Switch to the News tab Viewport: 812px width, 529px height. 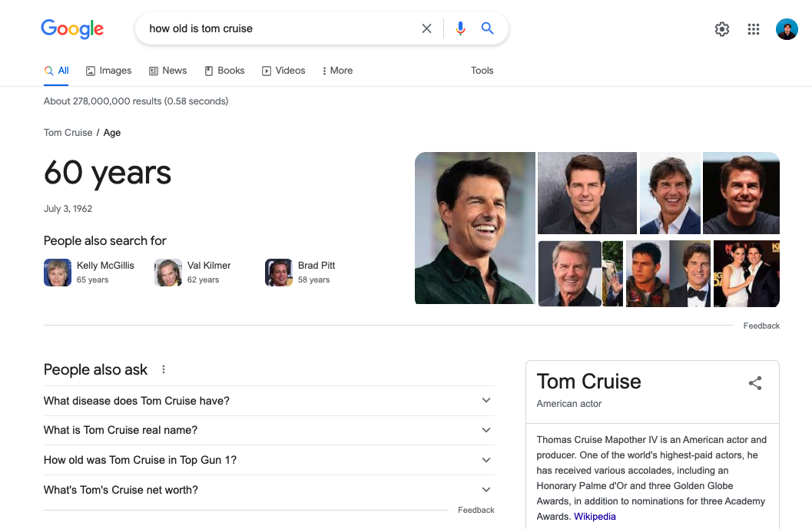click(167, 71)
